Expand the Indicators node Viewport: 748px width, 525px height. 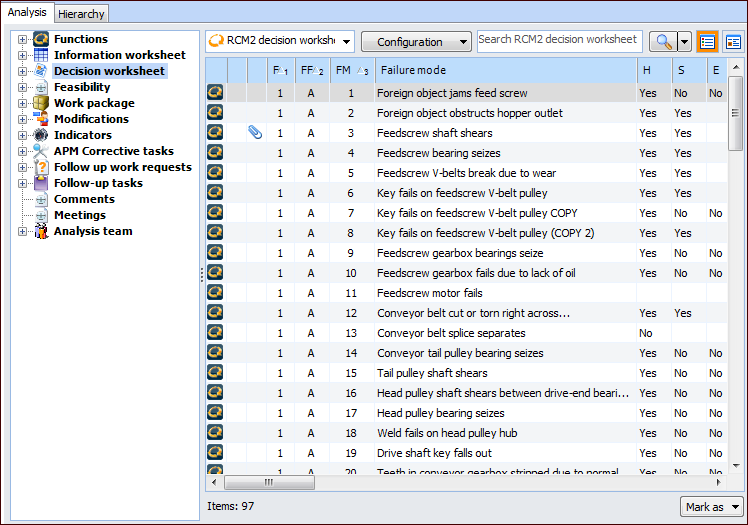[x=22, y=135]
